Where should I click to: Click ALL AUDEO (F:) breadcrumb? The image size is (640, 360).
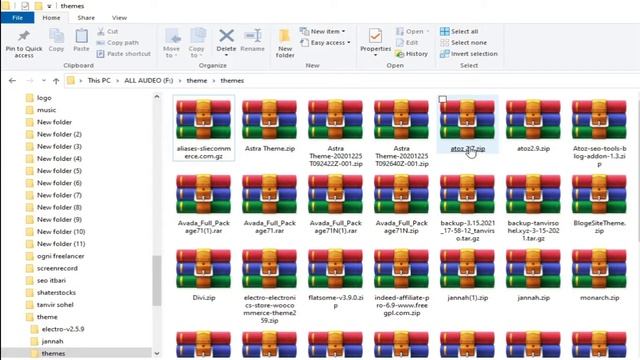149,80
